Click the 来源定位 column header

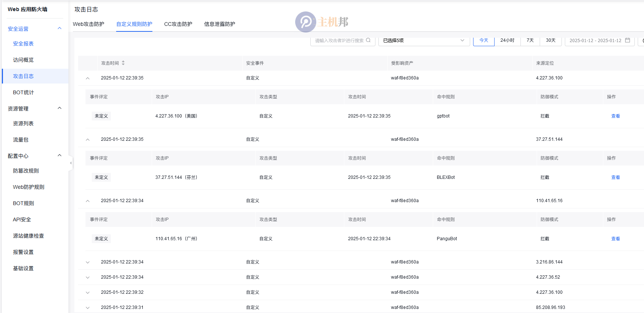(545, 63)
